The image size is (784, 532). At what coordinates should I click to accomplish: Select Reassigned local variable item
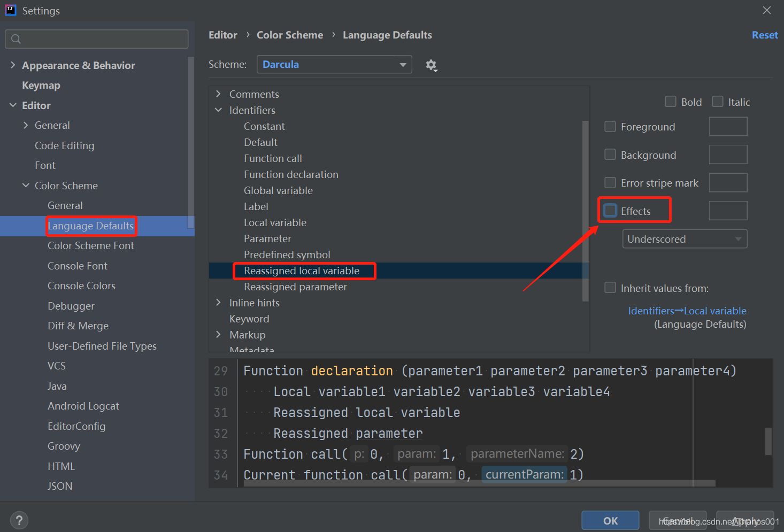[x=302, y=271]
